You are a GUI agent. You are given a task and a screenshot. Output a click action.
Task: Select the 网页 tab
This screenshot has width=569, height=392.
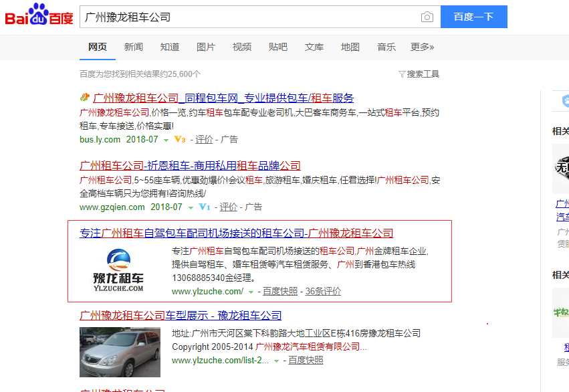[x=97, y=47]
